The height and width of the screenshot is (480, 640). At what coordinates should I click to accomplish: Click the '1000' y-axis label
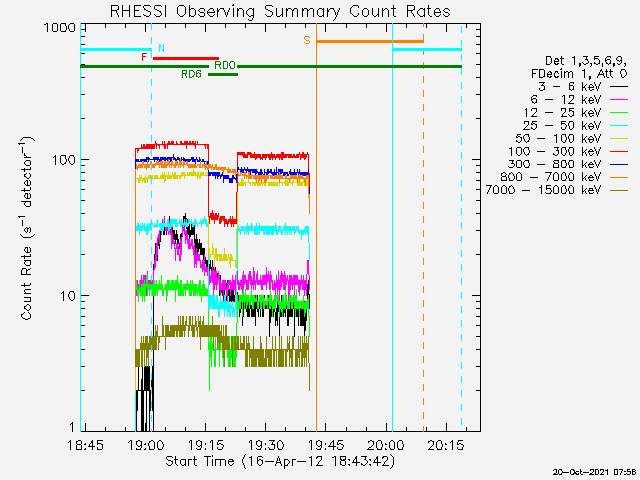(x=59, y=28)
